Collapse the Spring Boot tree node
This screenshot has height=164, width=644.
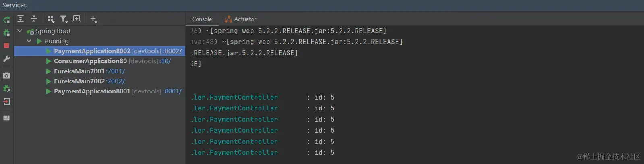pyautogui.click(x=20, y=31)
